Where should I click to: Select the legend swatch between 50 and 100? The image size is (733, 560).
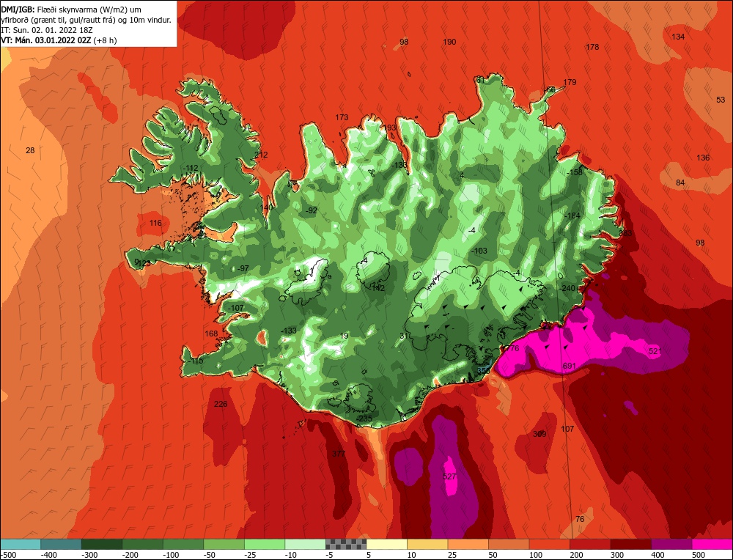click(x=509, y=544)
